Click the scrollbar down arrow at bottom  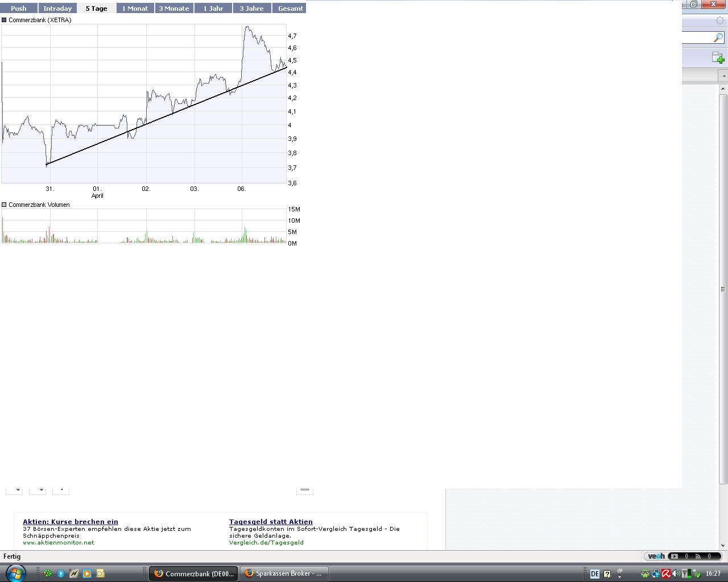click(723, 546)
